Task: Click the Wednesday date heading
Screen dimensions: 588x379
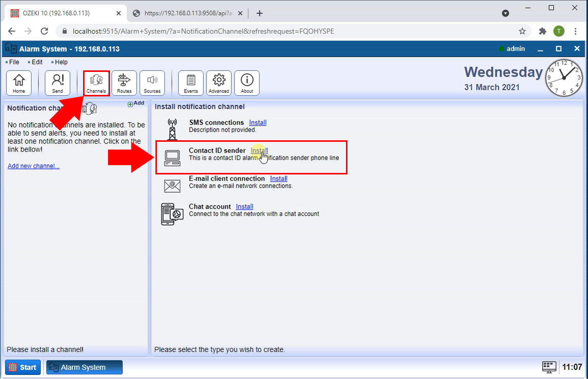Action: point(503,72)
